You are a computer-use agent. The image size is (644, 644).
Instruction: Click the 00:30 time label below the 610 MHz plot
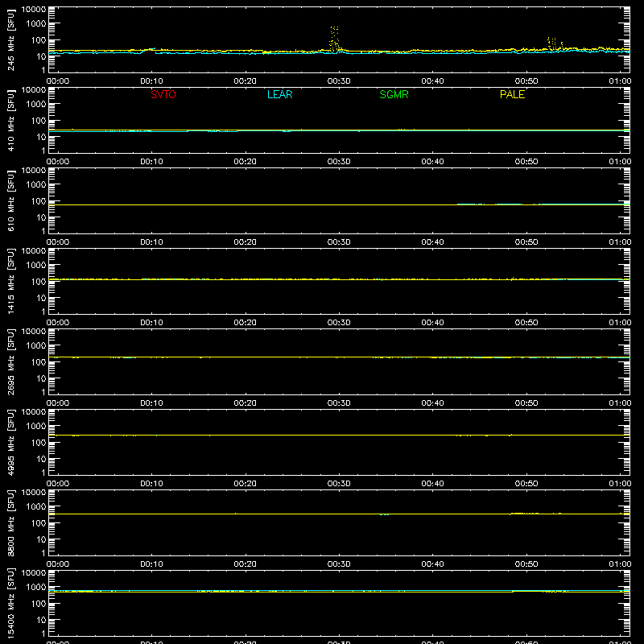click(x=339, y=242)
